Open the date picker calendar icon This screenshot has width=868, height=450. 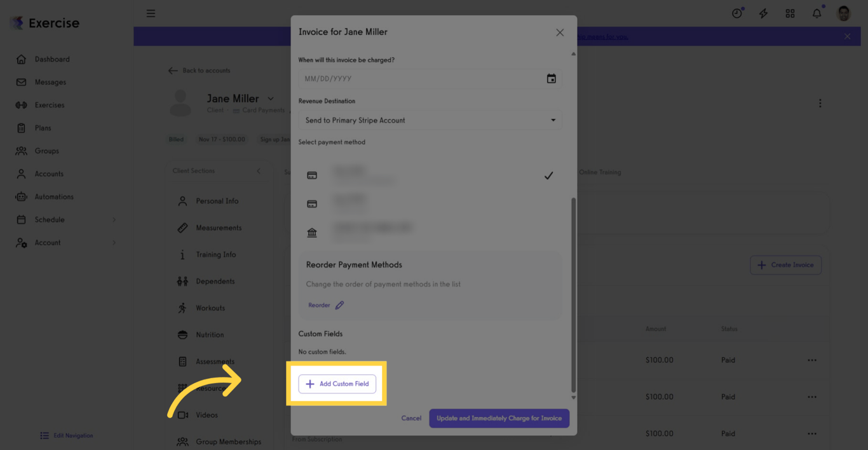[551, 78]
